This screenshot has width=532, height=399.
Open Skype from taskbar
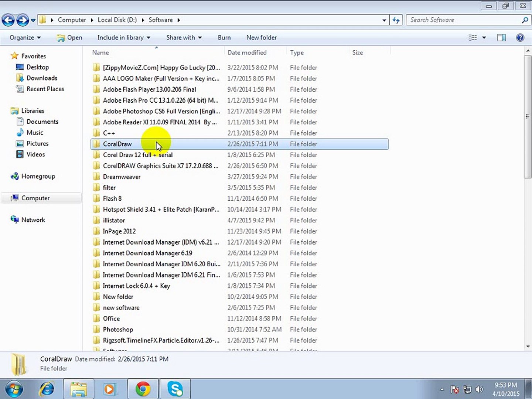point(175,389)
